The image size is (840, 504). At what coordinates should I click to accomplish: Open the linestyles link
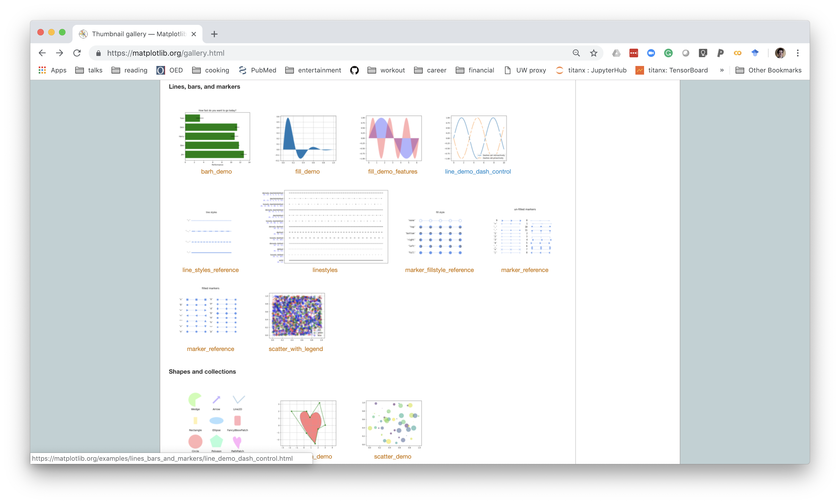(325, 270)
